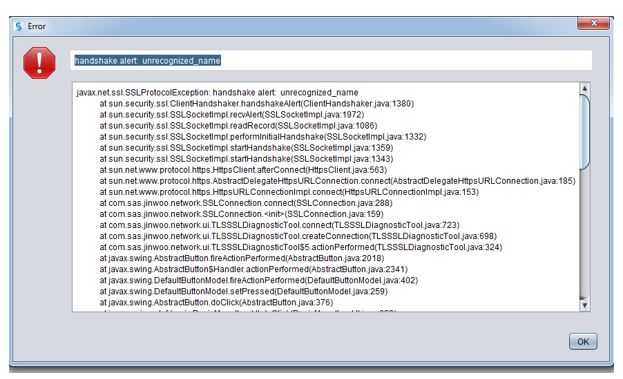623x379 pixels.
Task: Click the SSLConnection.<init> trace line
Action: point(242,214)
